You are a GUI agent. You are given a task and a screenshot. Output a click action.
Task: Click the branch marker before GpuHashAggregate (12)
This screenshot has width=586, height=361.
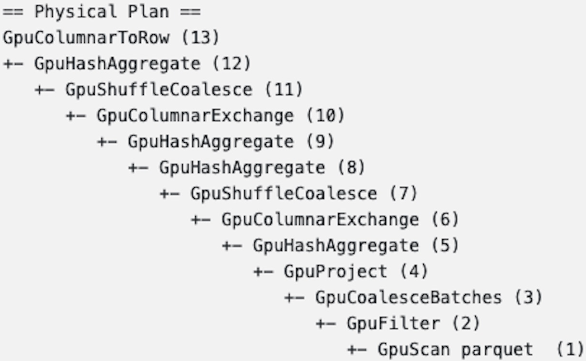click(13, 64)
